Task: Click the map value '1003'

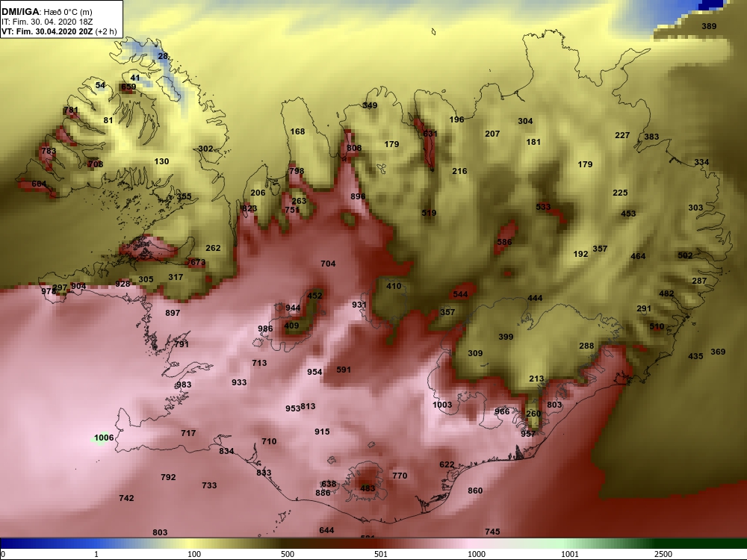Action: click(x=442, y=405)
